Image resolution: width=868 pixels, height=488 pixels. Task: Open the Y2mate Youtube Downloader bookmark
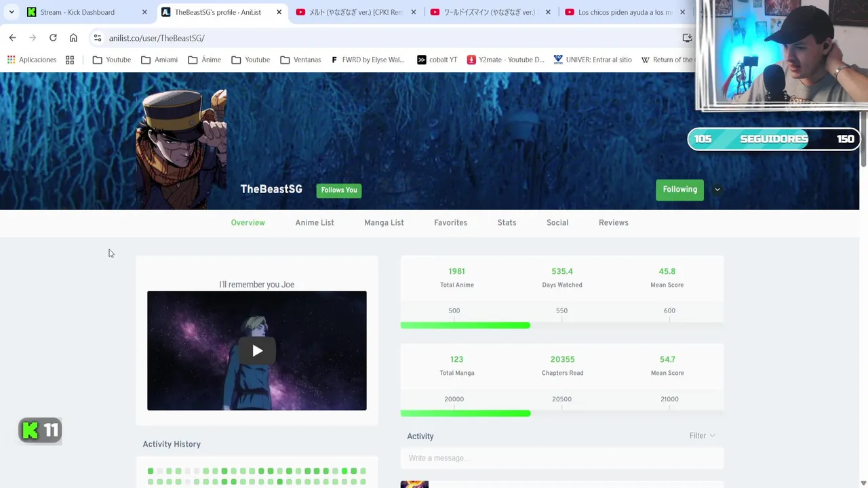pos(506,60)
